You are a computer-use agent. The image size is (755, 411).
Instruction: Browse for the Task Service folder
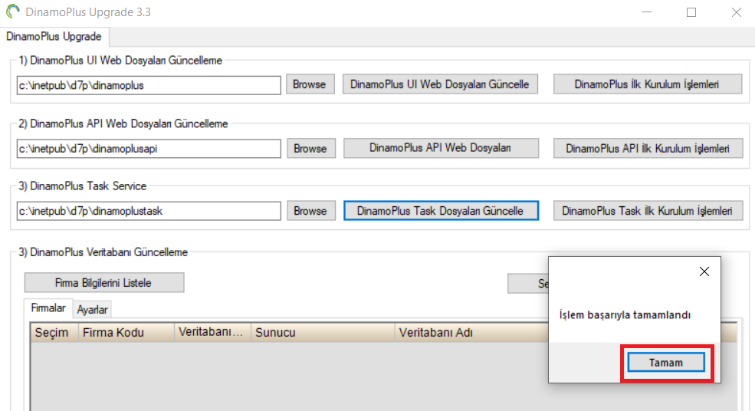click(x=311, y=211)
